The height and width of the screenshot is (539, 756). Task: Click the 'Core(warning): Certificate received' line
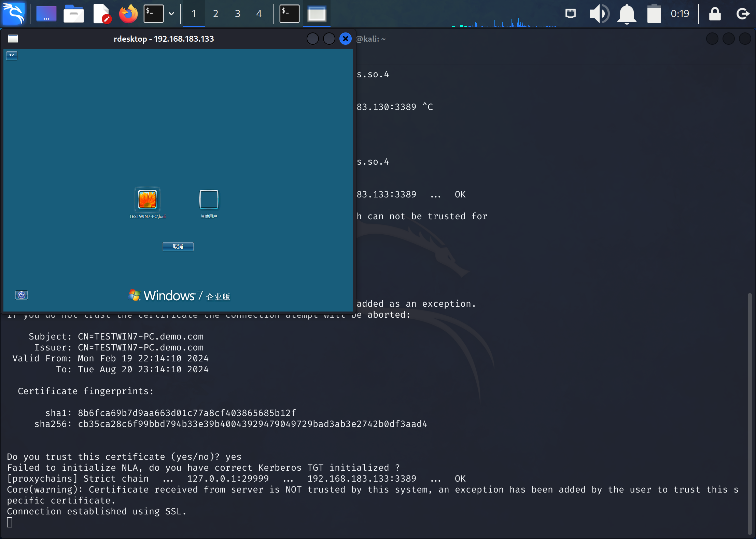coord(373,495)
